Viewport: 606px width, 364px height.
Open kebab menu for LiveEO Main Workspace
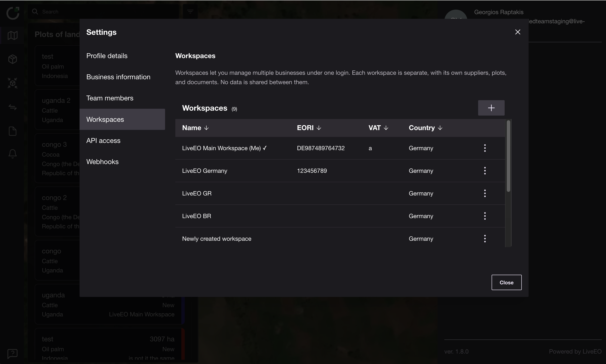tap(485, 148)
